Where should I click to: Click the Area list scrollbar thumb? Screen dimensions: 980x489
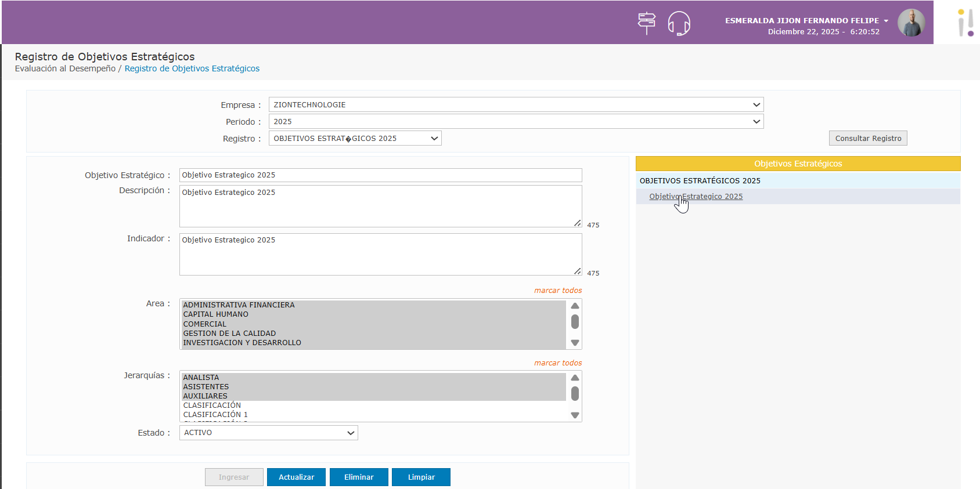click(575, 321)
